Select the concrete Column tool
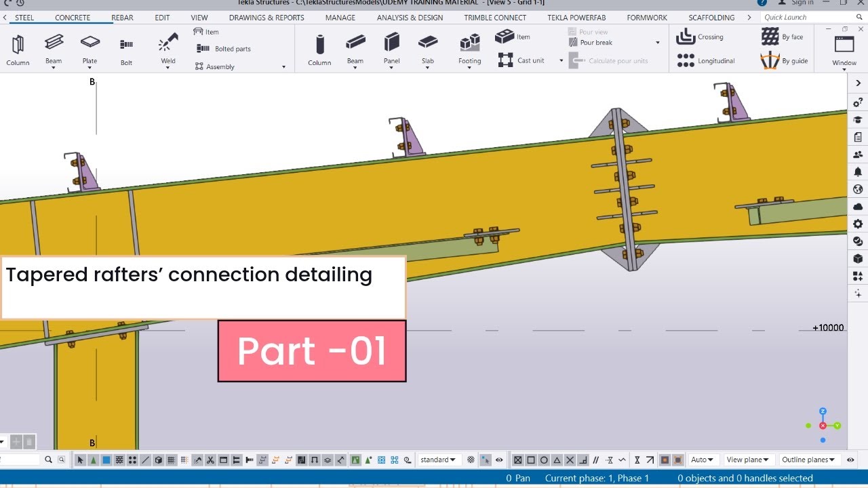This screenshot has height=488, width=868. pos(319,50)
